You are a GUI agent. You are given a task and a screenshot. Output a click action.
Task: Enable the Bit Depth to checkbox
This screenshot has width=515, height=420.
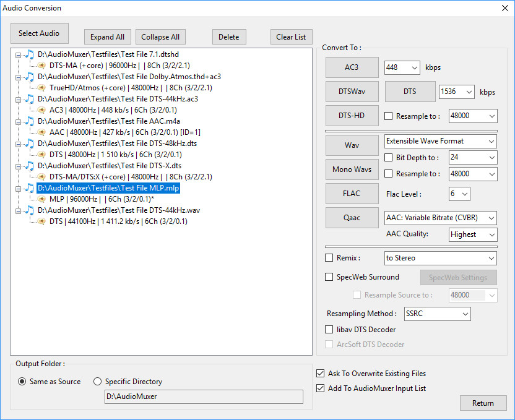coord(389,158)
